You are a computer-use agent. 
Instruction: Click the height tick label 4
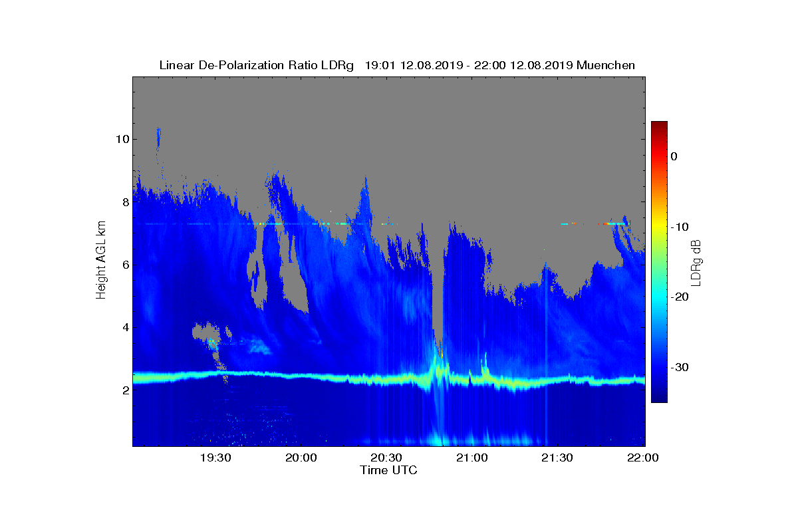(x=125, y=328)
